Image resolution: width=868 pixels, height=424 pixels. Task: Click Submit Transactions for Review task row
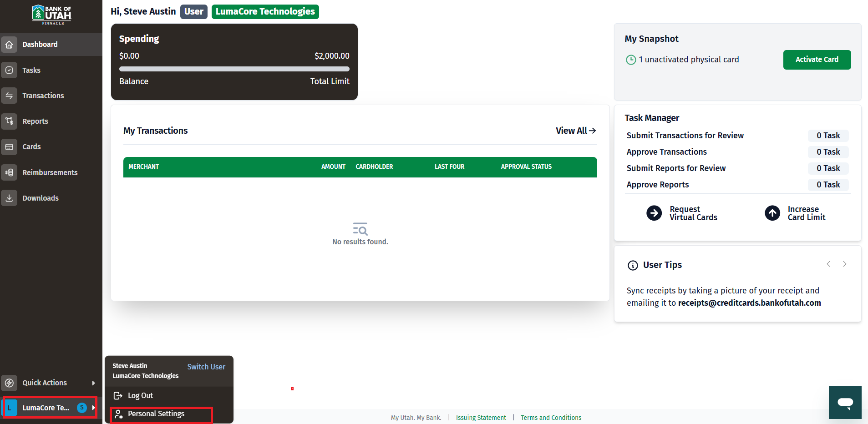click(737, 136)
